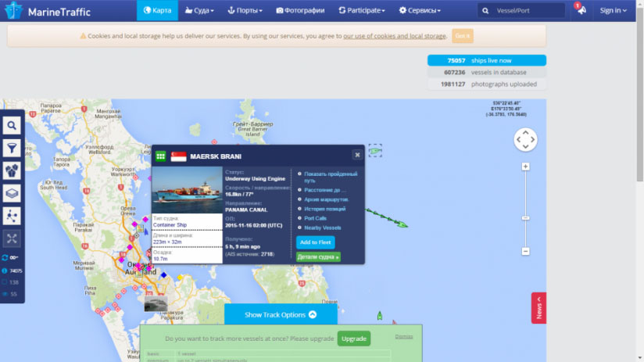Expand the red News side tab
The image size is (644, 362).
click(x=538, y=308)
